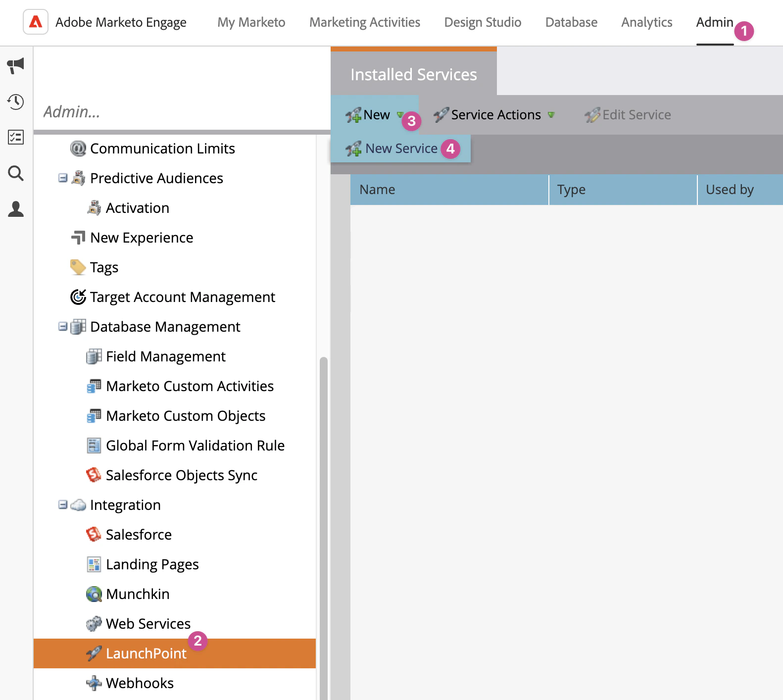Select Global Form Validation Rule label

click(196, 445)
